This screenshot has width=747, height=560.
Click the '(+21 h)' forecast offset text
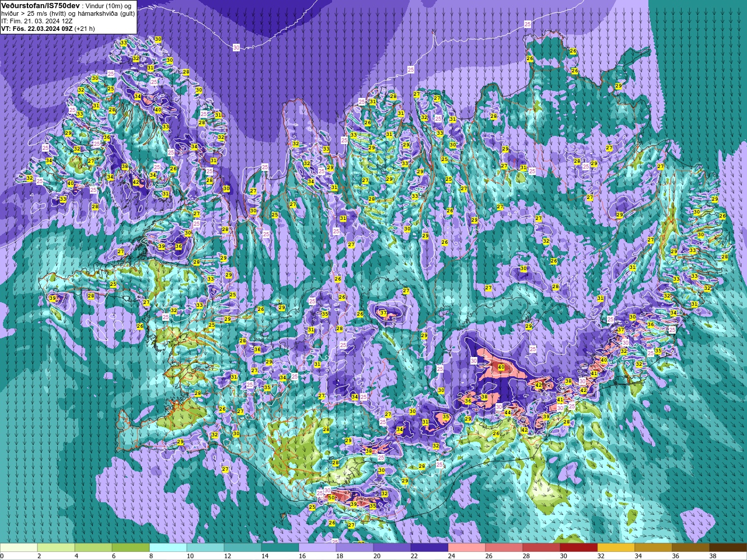(85, 28)
